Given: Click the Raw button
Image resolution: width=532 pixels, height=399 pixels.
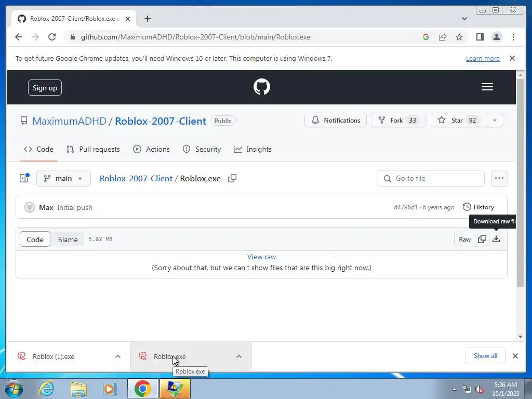Looking at the screenshot, I should [464, 239].
